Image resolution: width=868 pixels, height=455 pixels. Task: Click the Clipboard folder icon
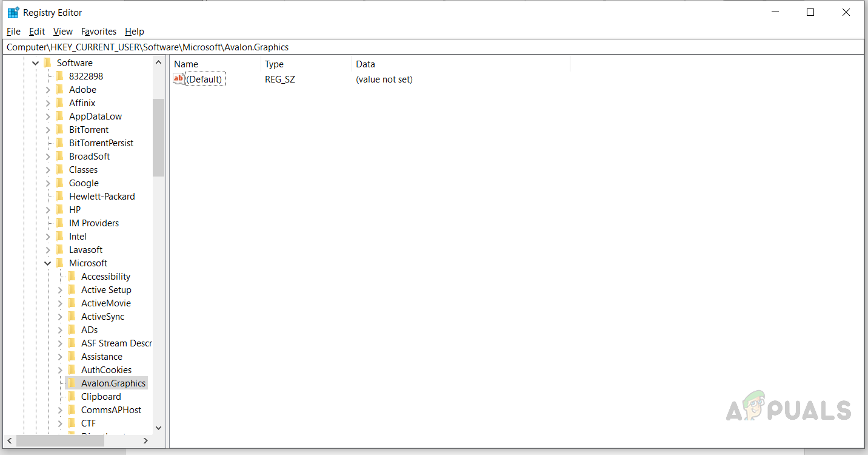click(72, 396)
